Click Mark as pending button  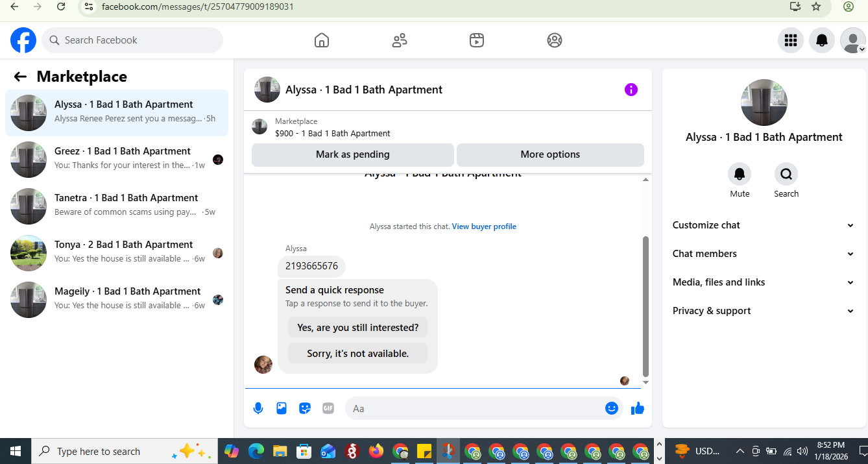coord(353,154)
